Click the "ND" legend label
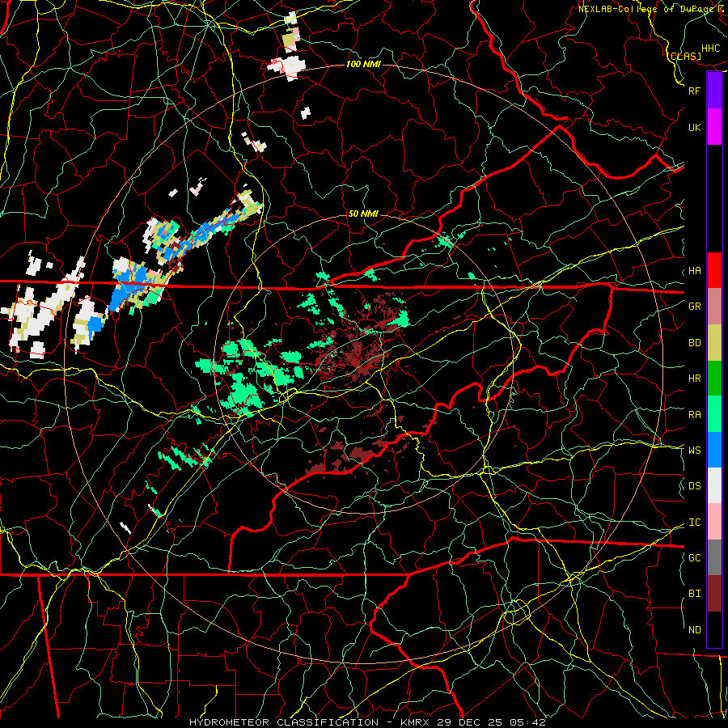The height and width of the screenshot is (728, 728). click(x=694, y=630)
